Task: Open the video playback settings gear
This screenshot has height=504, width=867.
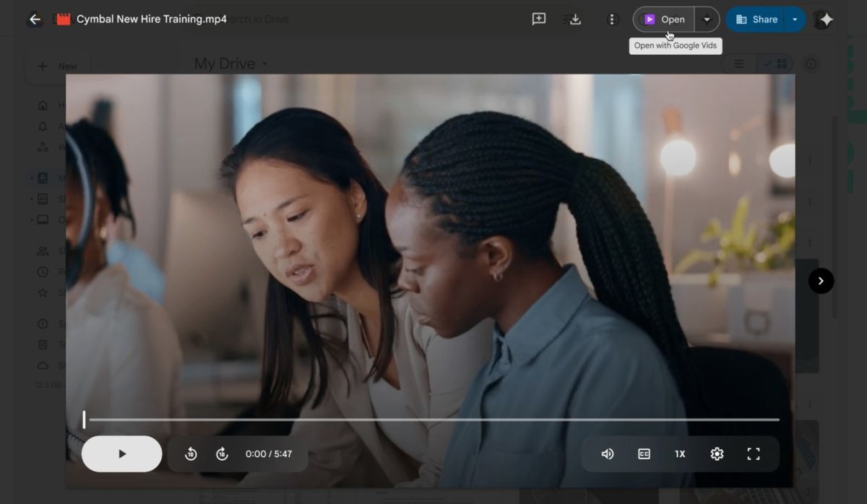Action: [716, 453]
